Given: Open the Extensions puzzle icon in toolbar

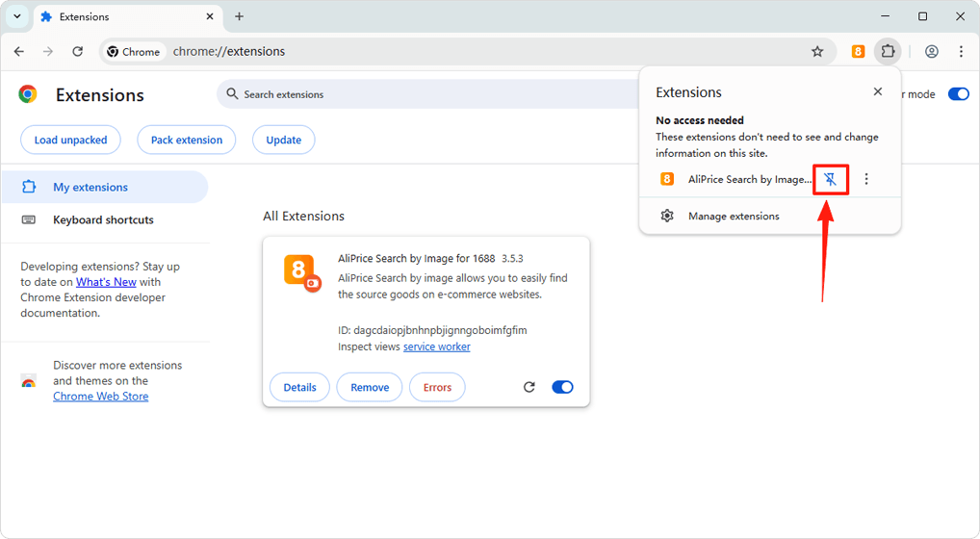Looking at the screenshot, I should tap(888, 52).
